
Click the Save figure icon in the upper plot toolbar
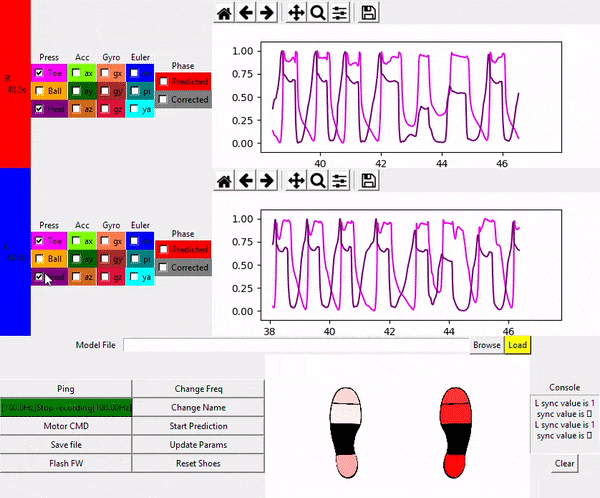click(x=368, y=13)
